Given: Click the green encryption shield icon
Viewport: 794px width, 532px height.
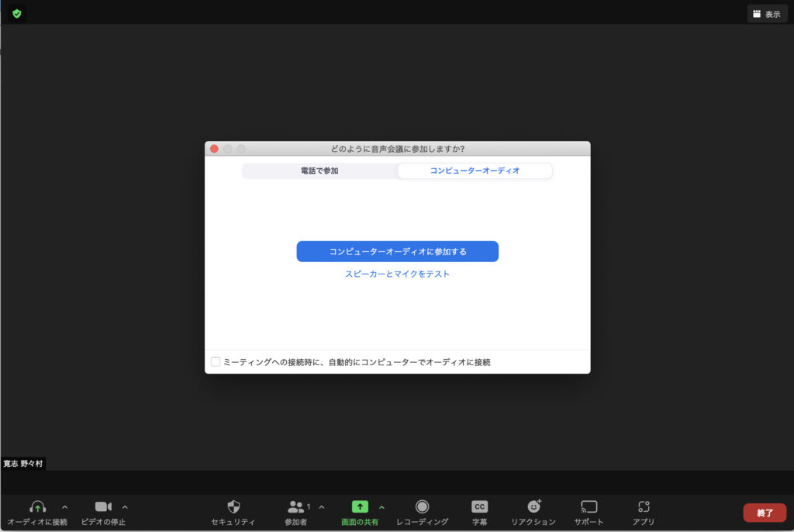Looking at the screenshot, I should (x=17, y=14).
